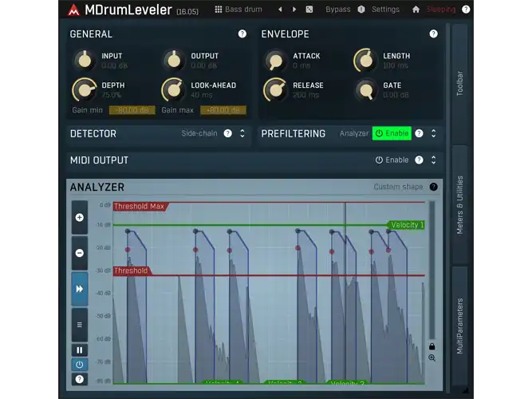The height and width of the screenshot is (399, 532).
Task: Toggle the MIDI Output Enable button
Action: [392, 160]
